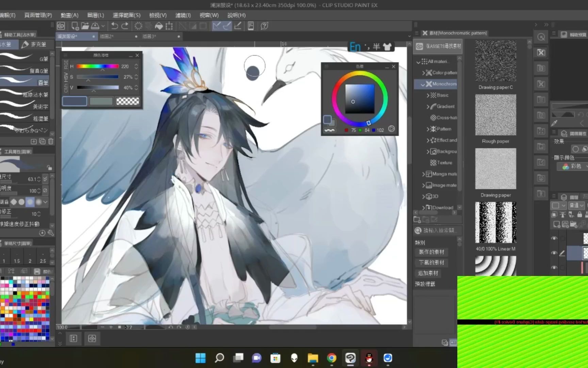The width and height of the screenshot is (588, 368).
Task: Toggle brush size pen pressure setting button
Action: (45, 179)
